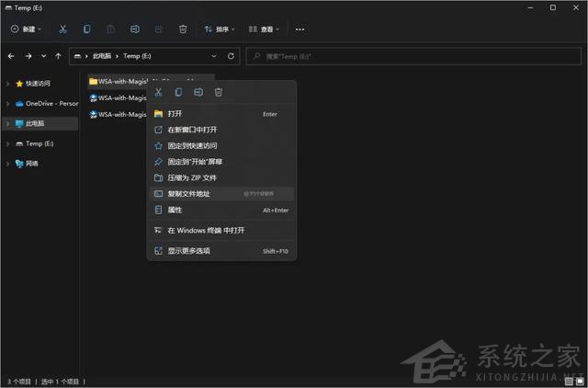Expand the 网络 tree node chevron
This screenshot has width=588, height=388.
[x=7, y=164]
